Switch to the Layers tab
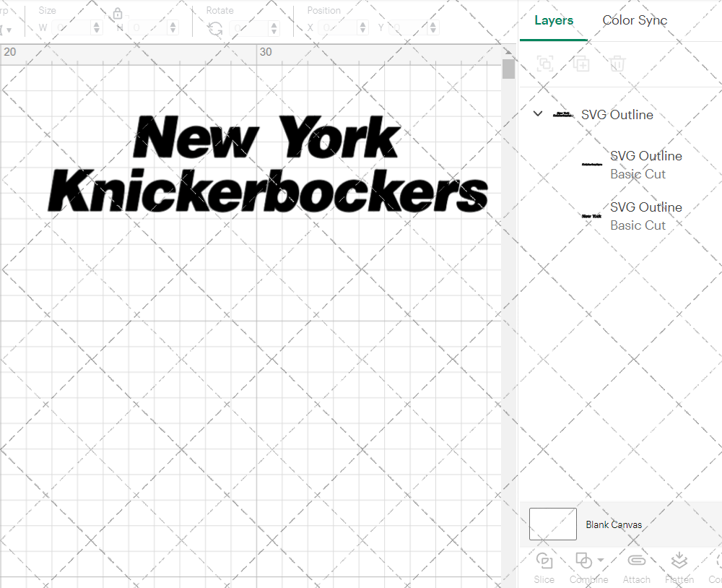This screenshot has height=588, width=722. coord(554,20)
